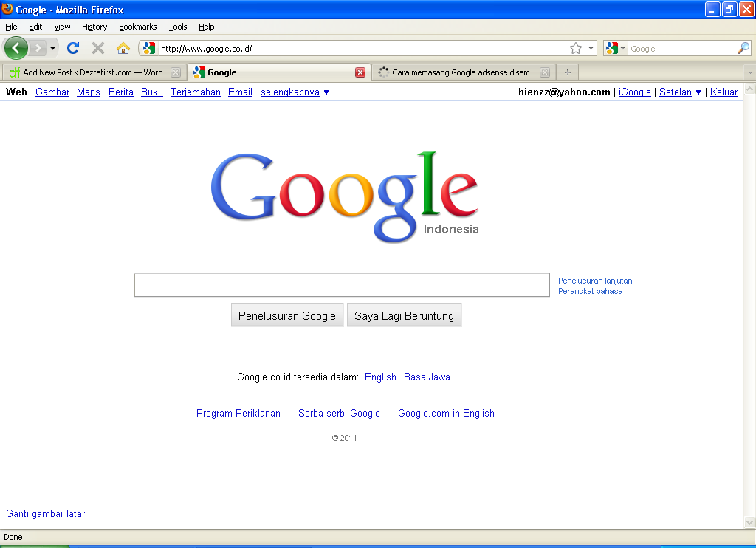Screen dimensions: 756x548
Task: Click the Saya Lagi Beruntung button
Action: coord(404,315)
